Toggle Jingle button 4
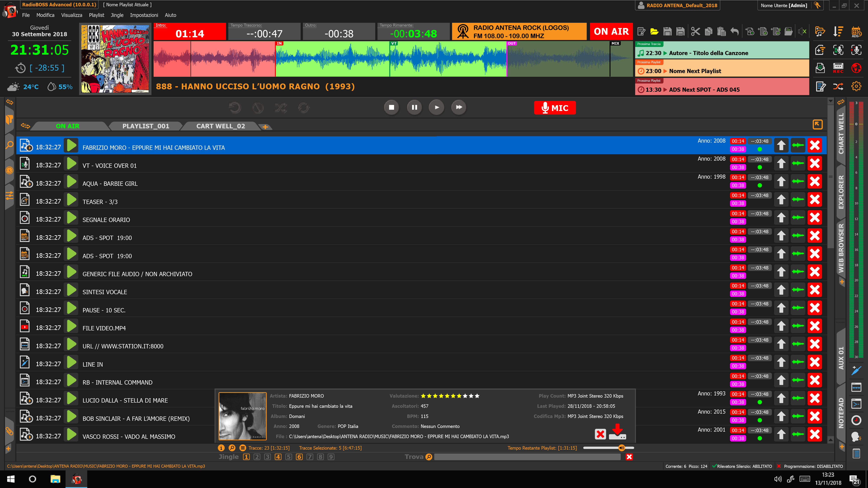The width and height of the screenshot is (868, 488). pyautogui.click(x=278, y=457)
